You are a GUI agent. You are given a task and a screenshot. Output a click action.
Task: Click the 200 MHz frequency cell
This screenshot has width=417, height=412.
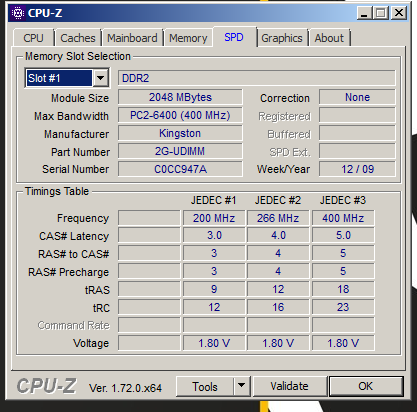[x=214, y=218]
